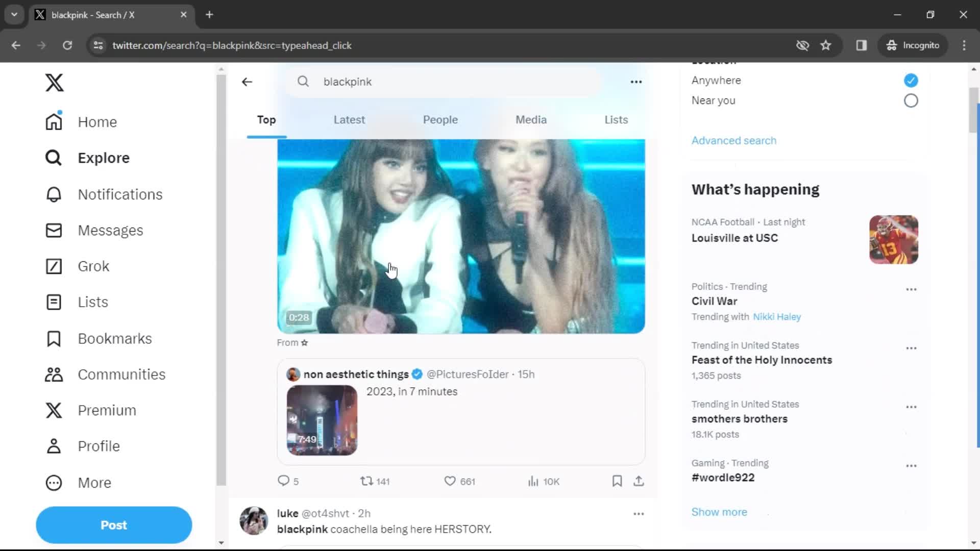Click the main timeline scrollbar
This screenshot has width=980, height=551.
pos(221,280)
